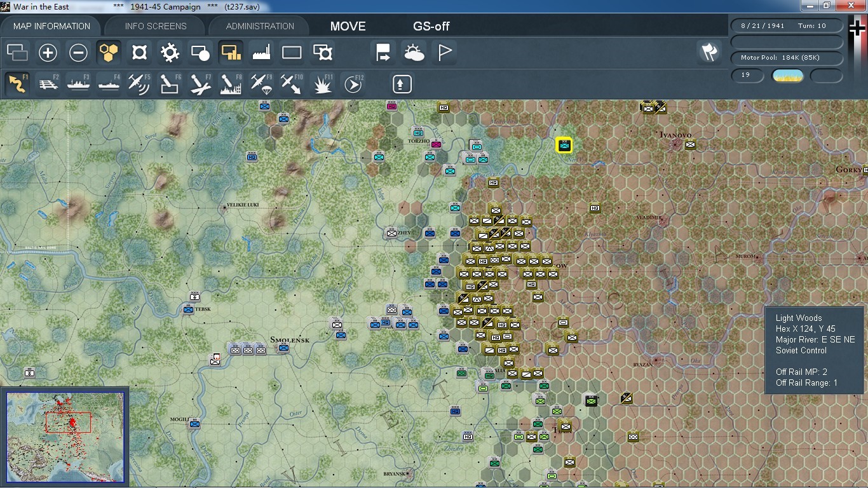Select the F2 Rail move mode icon

pos(48,84)
